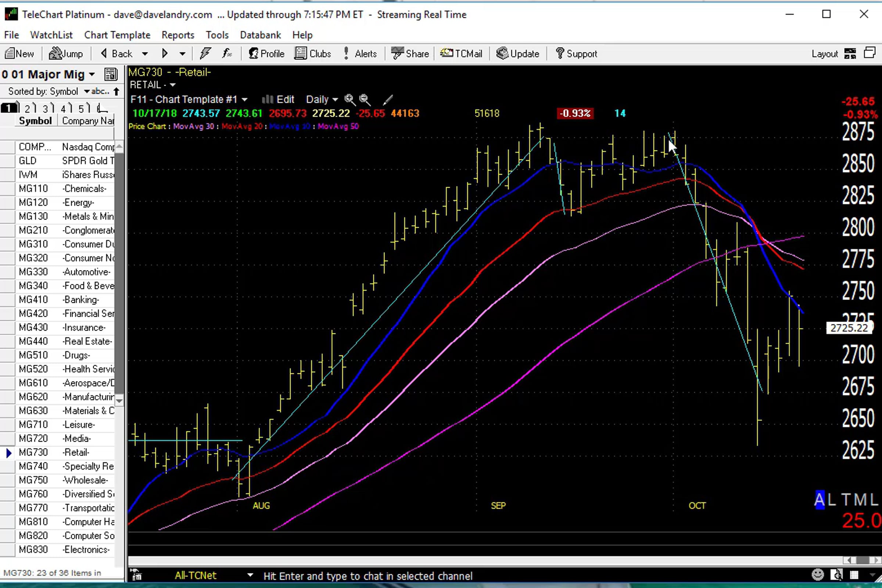
Task: Click MovAvg 50 magenta indicator label
Action: [338, 126]
